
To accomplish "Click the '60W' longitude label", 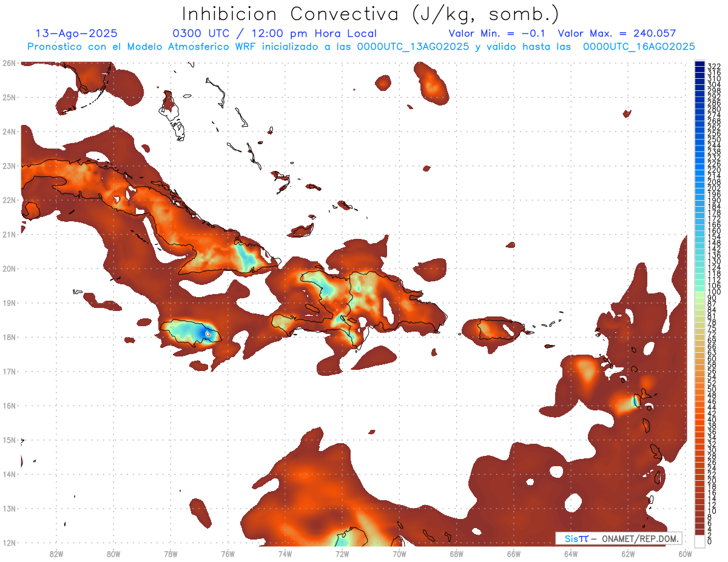I will [686, 554].
